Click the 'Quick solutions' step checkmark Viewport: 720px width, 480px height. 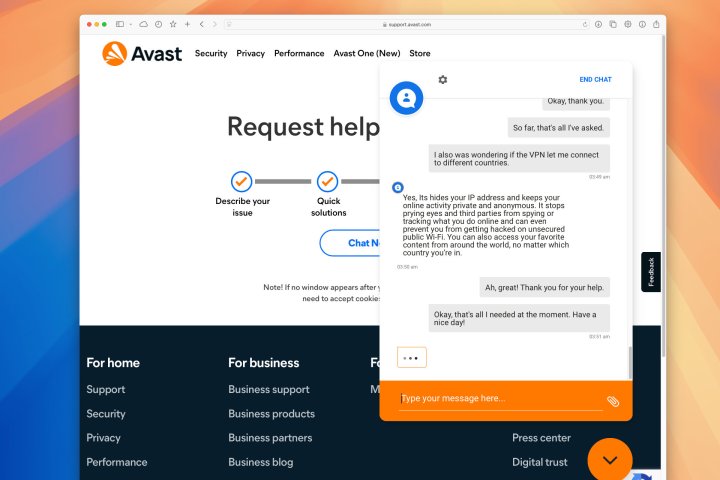[327, 181]
